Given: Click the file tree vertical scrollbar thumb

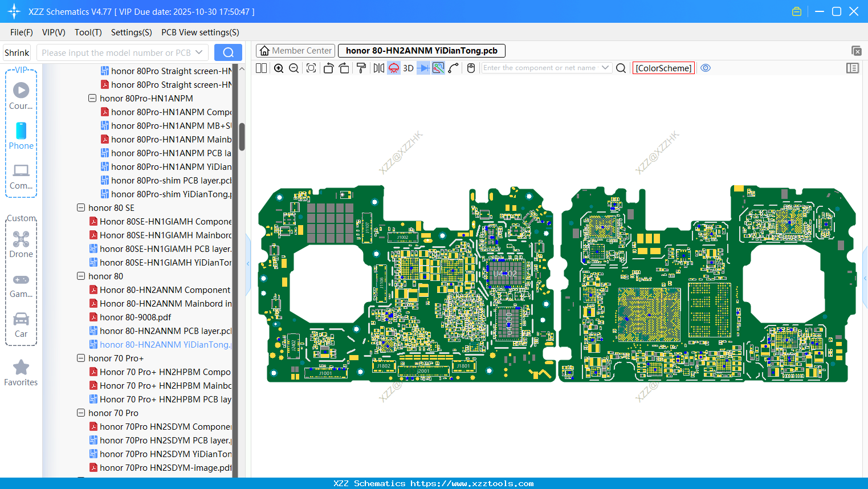Looking at the screenshot, I should coord(242,137).
